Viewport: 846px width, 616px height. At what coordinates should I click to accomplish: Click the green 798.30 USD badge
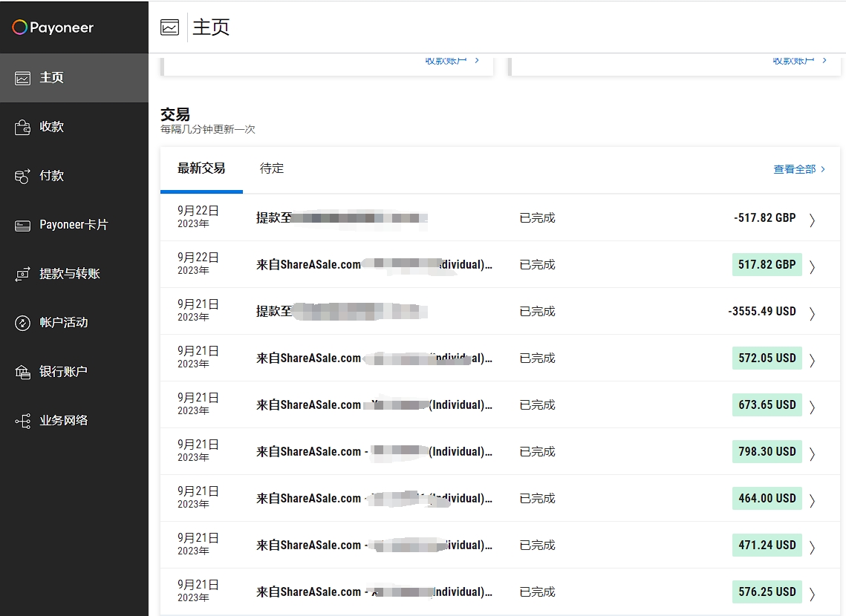(767, 452)
